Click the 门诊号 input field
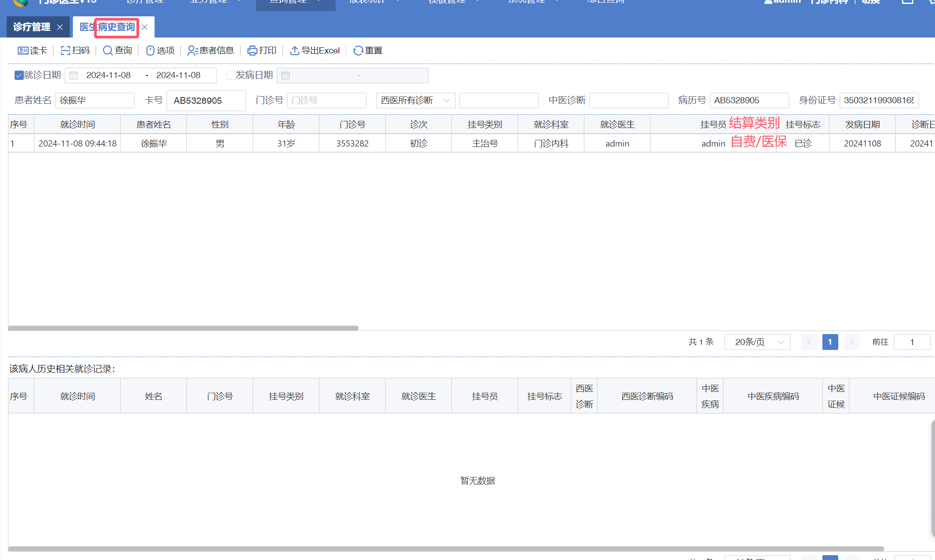The image size is (935, 560). [x=326, y=101]
